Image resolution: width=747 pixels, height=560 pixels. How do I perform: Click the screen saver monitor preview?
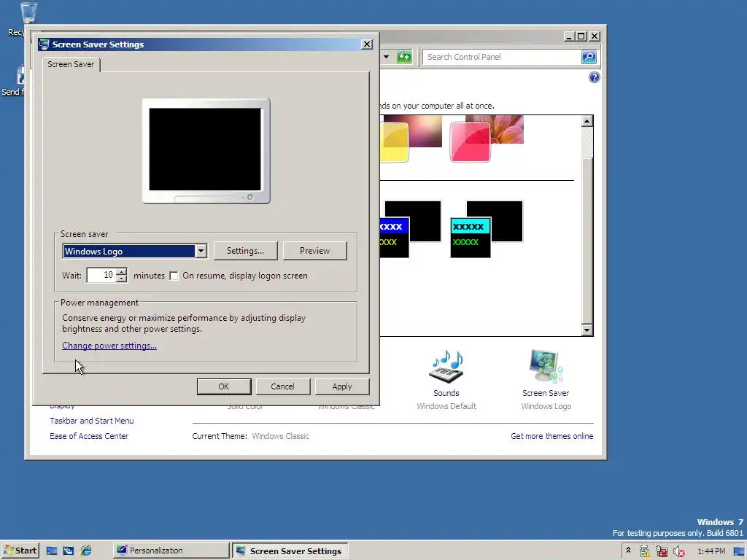[206, 152]
